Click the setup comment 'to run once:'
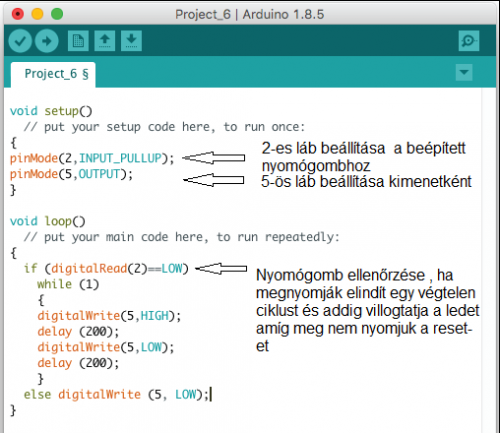 coord(264,127)
